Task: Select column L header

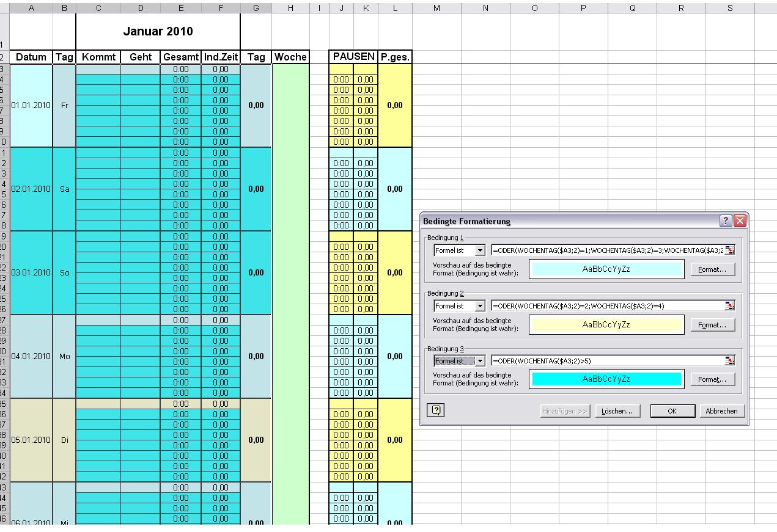Action: click(395, 7)
